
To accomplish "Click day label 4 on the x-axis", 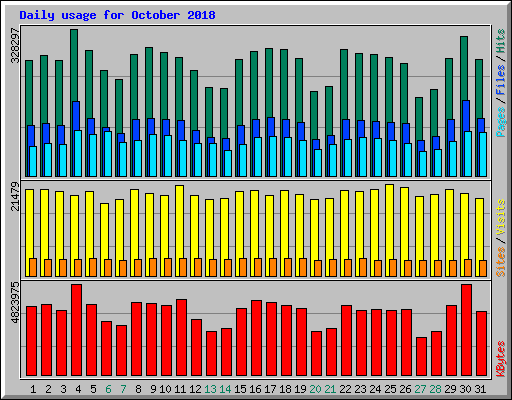I will pyautogui.click(x=78, y=389).
